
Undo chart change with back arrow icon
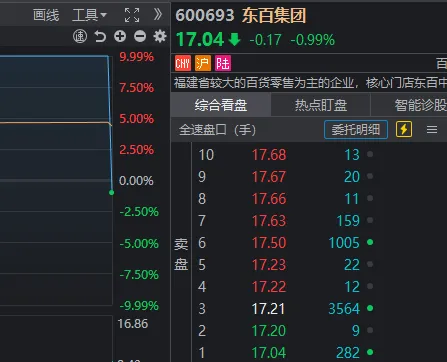tap(100, 36)
